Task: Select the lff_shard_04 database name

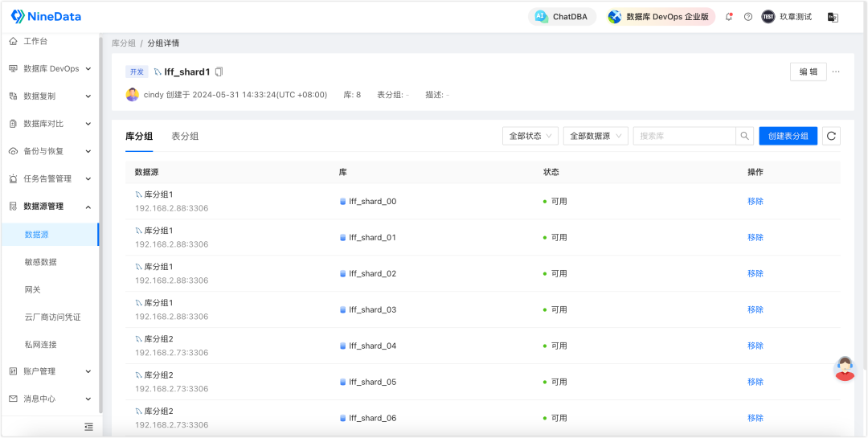Action: (373, 346)
